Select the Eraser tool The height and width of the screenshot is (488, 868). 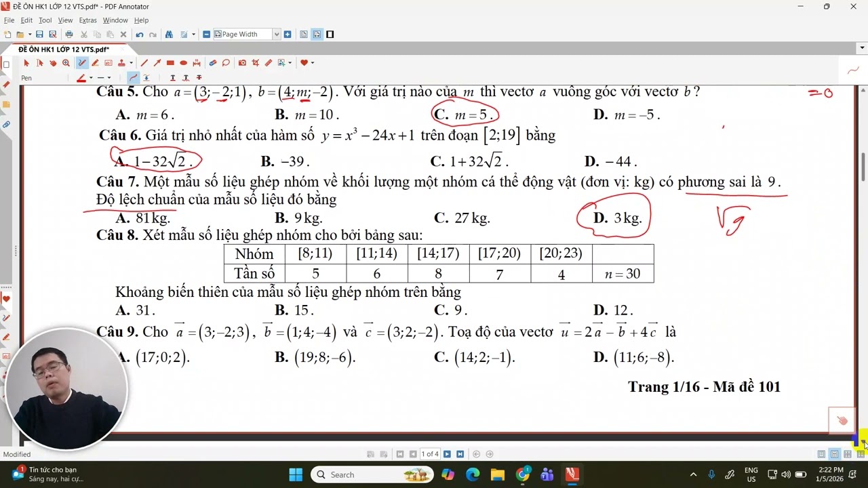tap(213, 63)
